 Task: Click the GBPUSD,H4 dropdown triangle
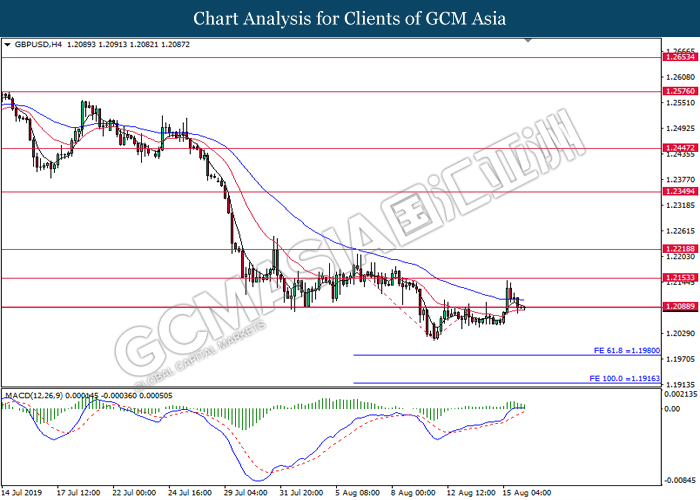(7, 45)
